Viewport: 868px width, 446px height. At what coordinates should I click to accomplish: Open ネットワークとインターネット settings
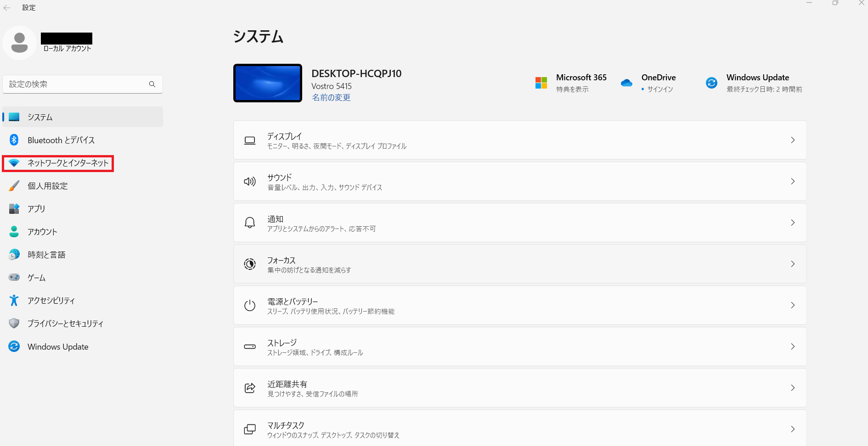(x=83, y=163)
